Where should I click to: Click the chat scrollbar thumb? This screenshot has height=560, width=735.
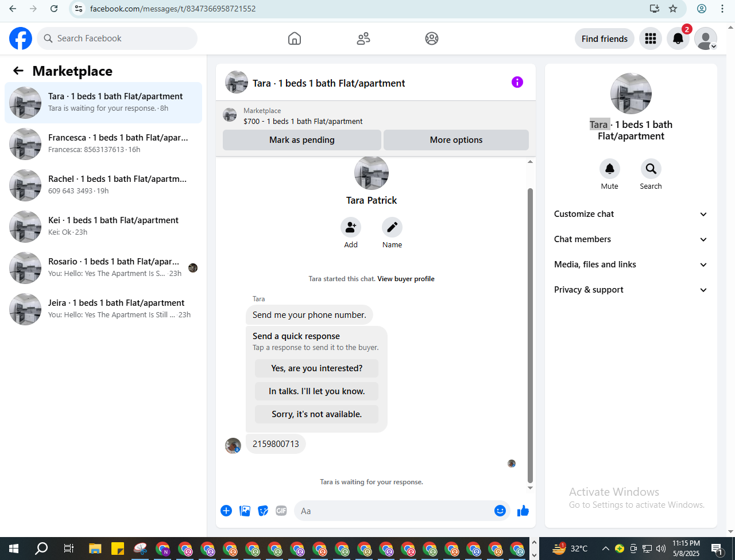tap(530, 336)
